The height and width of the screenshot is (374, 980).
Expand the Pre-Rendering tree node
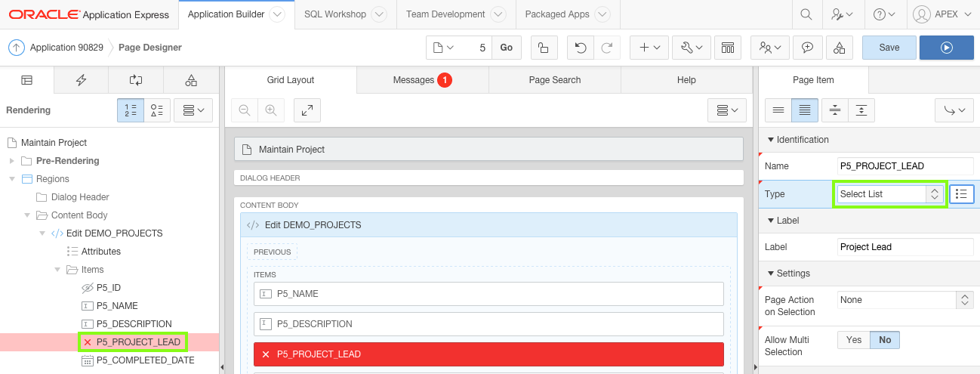(11, 161)
